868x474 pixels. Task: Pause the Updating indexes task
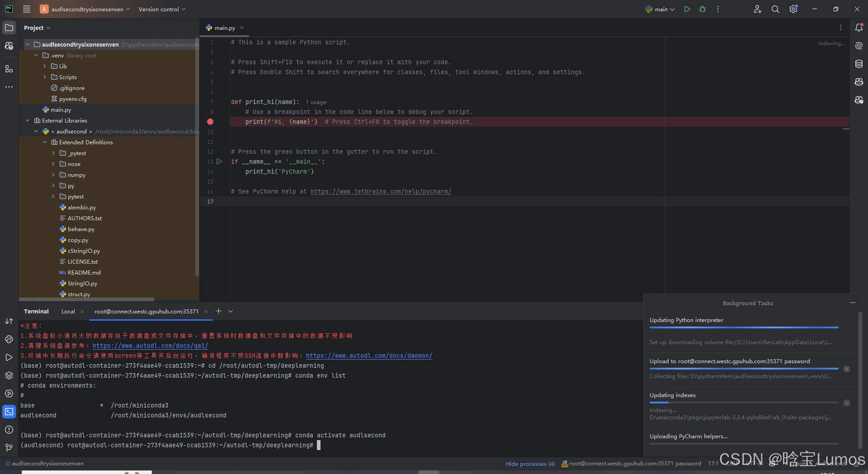[847, 403]
